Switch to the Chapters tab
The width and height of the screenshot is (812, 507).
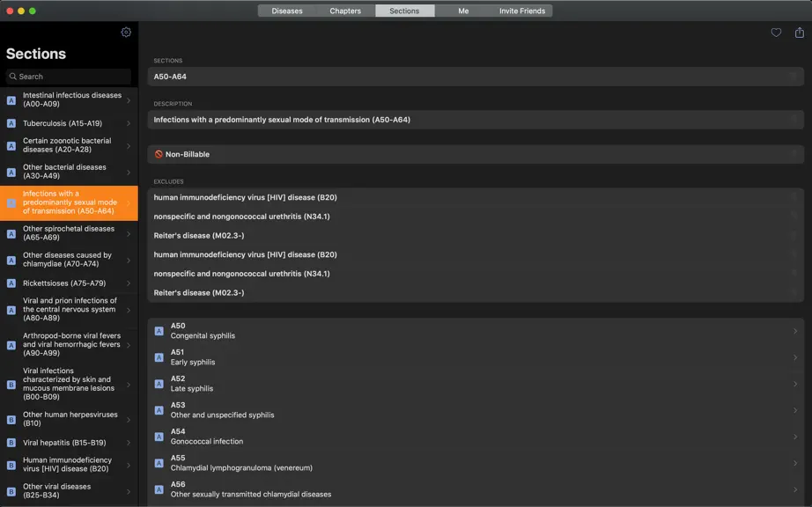[345, 11]
